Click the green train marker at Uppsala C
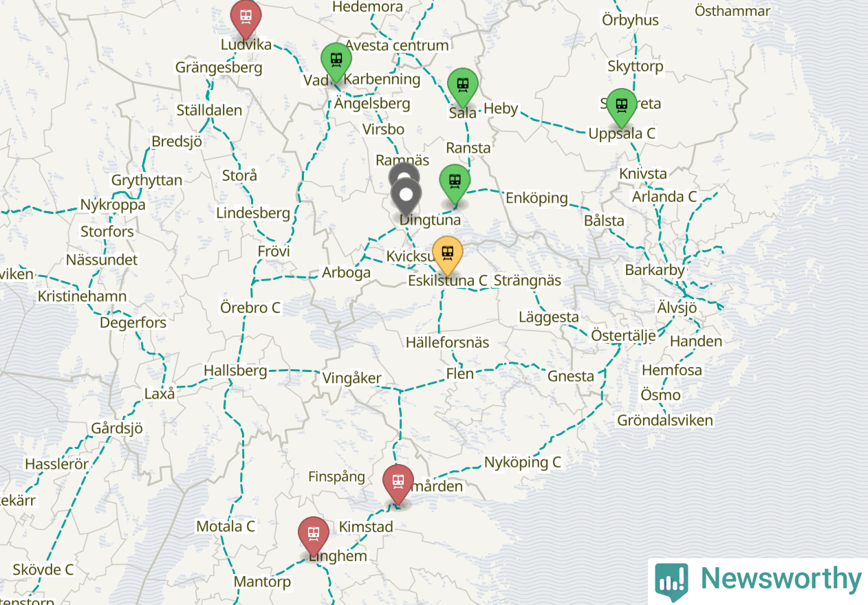 click(622, 108)
